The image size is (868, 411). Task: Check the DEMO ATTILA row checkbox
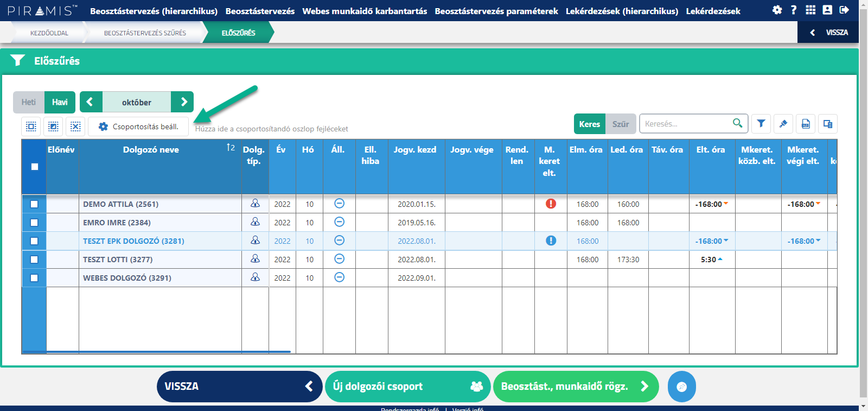tap(34, 204)
